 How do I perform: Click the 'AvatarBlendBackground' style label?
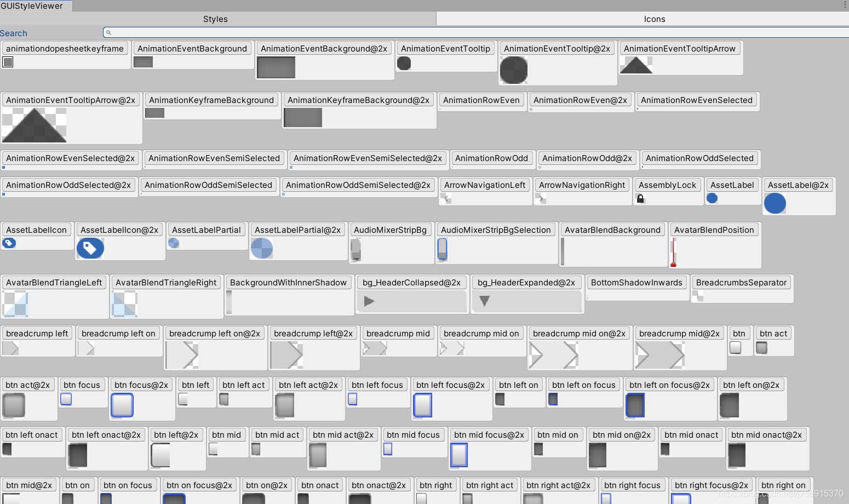coord(612,230)
